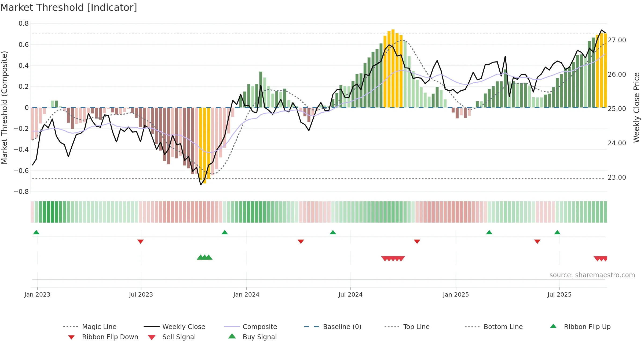Click the ribbon flip down marker near Oct 2024

pos(417,242)
